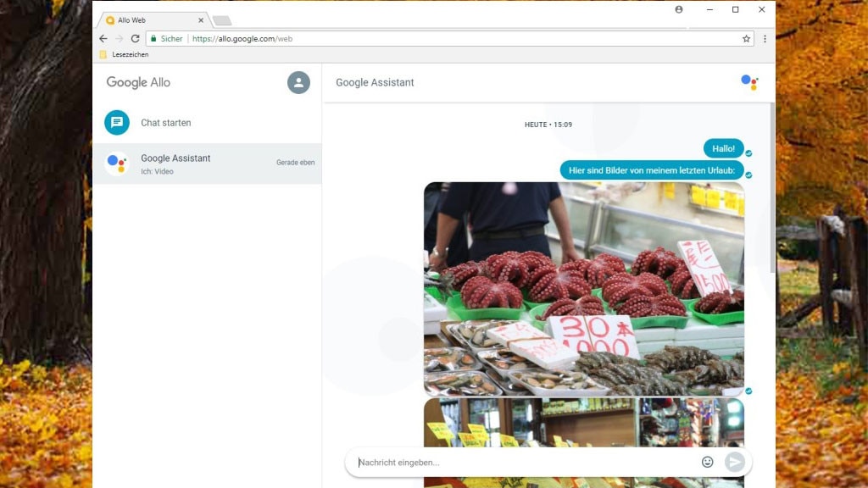Expand the Lesezeichen bookmarks folder

coord(125,53)
